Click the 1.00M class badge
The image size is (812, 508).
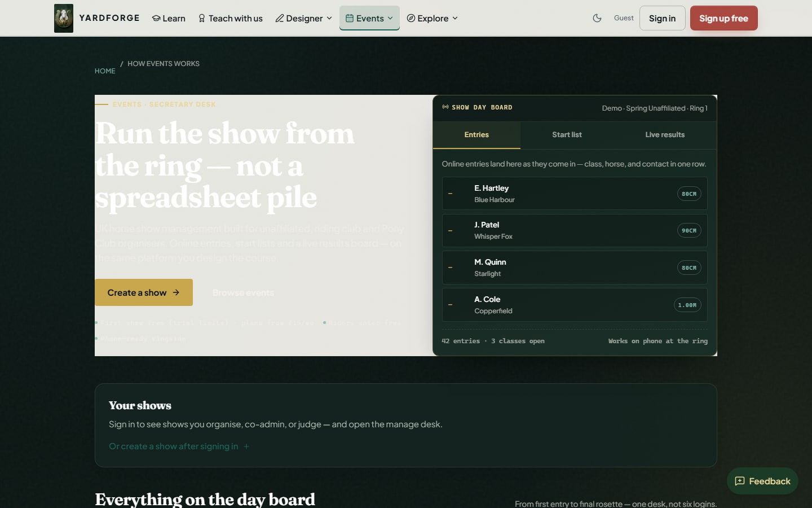687,305
